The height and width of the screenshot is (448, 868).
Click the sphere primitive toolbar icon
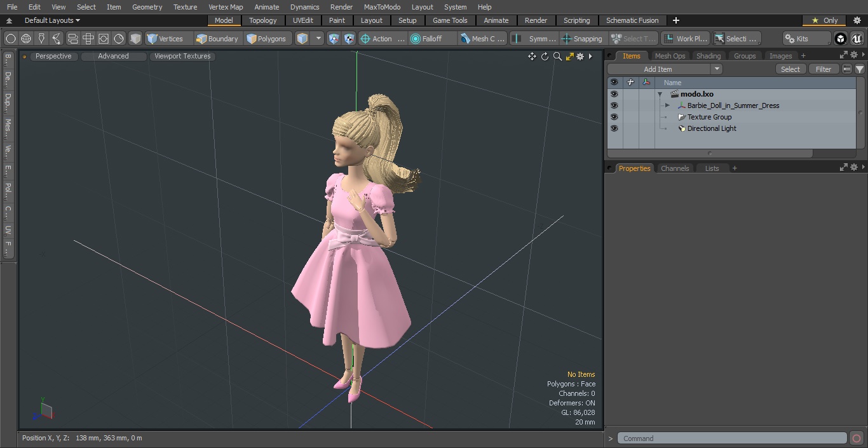[x=11, y=39]
